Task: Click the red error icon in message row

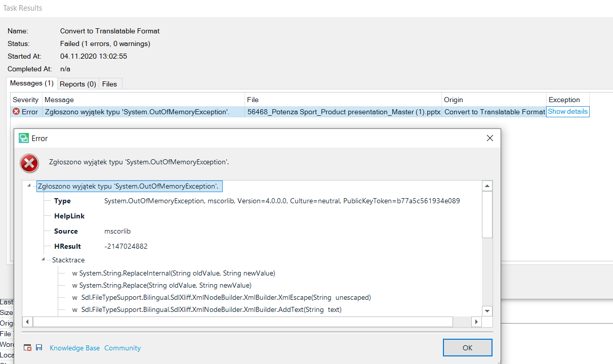Action: click(x=16, y=112)
